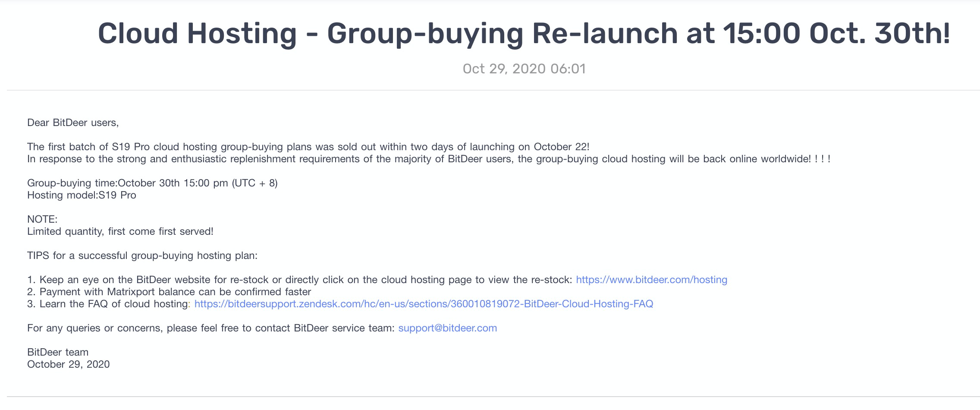
Task: Open the Zendesk Cloud Hosting FAQ link
Action: pos(424,304)
